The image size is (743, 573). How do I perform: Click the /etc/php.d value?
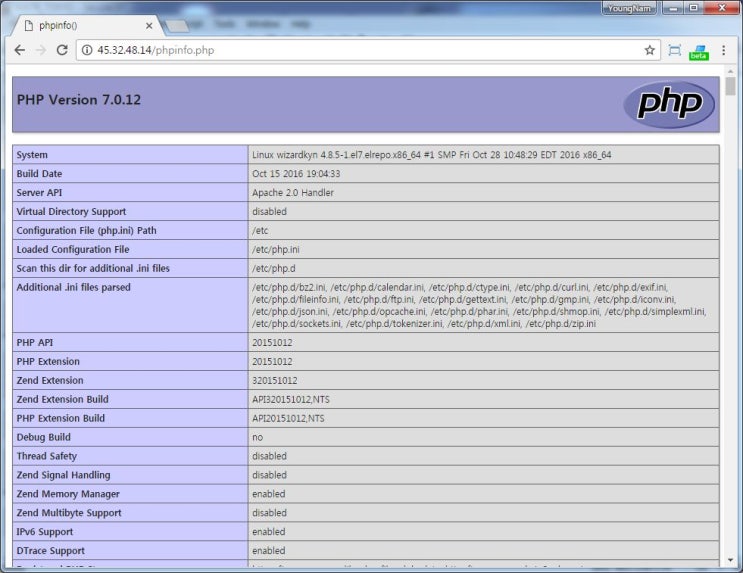273,268
